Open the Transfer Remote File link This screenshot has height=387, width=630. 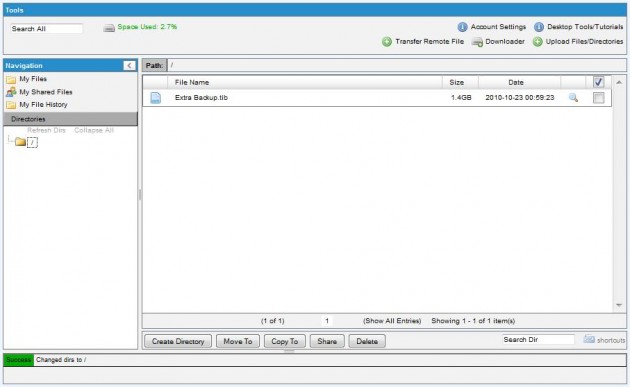click(430, 41)
